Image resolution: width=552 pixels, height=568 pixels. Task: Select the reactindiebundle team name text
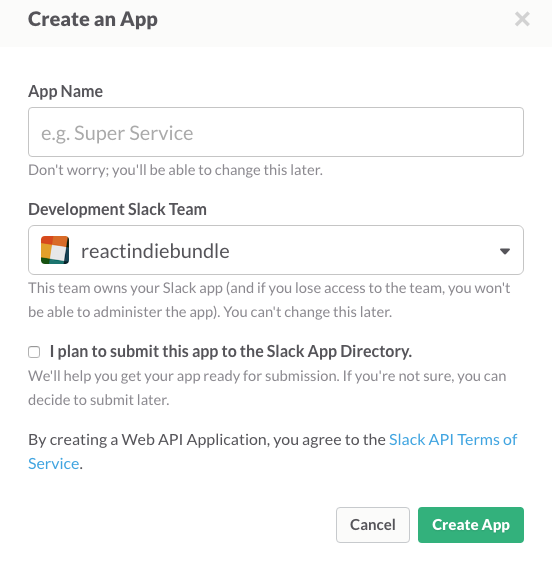coord(155,251)
